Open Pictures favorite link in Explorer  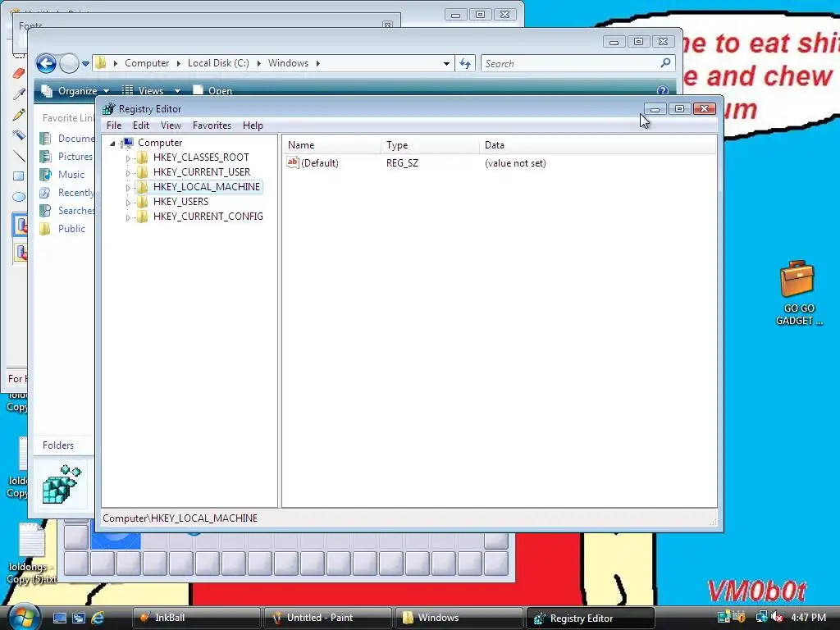tap(66, 157)
